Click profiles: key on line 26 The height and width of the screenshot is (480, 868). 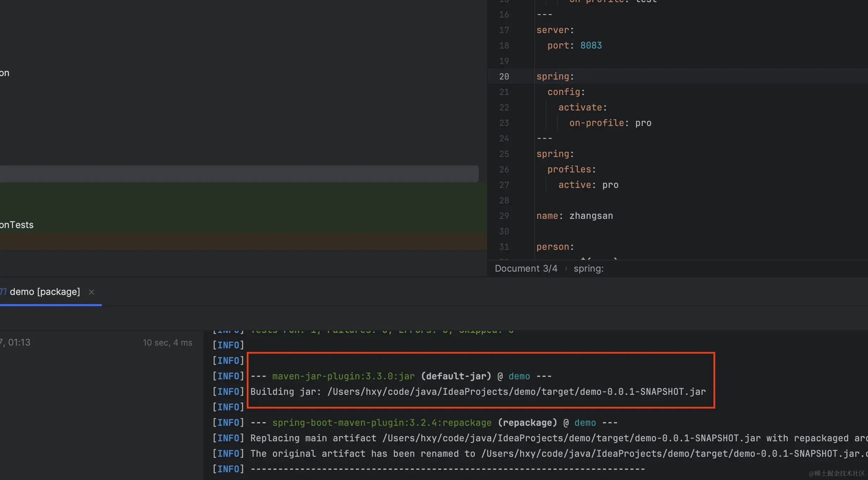[571, 169]
